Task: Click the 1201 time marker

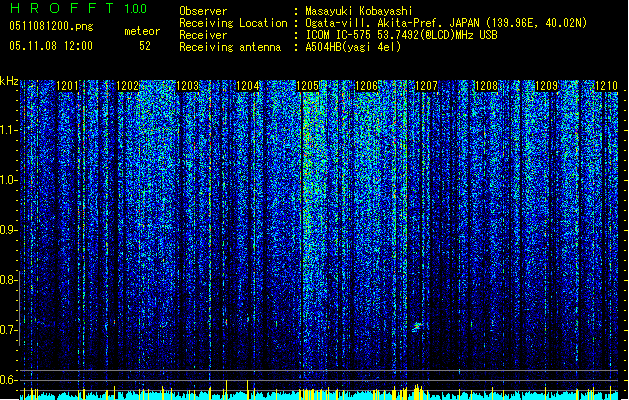Action: [x=67, y=86]
